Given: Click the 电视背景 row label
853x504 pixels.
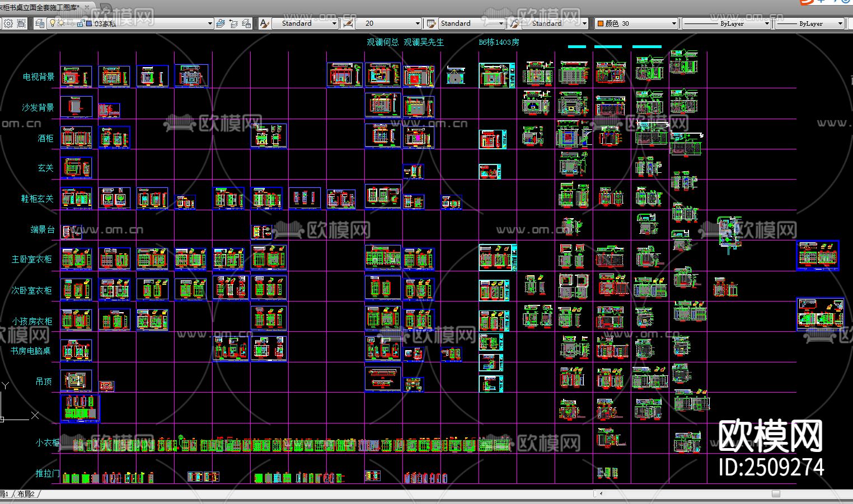Looking at the screenshot, I should [39, 77].
